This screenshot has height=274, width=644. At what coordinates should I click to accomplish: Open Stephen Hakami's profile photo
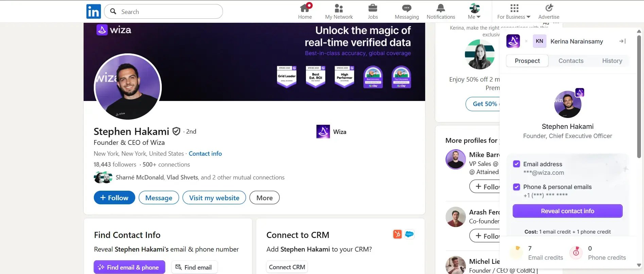click(128, 87)
